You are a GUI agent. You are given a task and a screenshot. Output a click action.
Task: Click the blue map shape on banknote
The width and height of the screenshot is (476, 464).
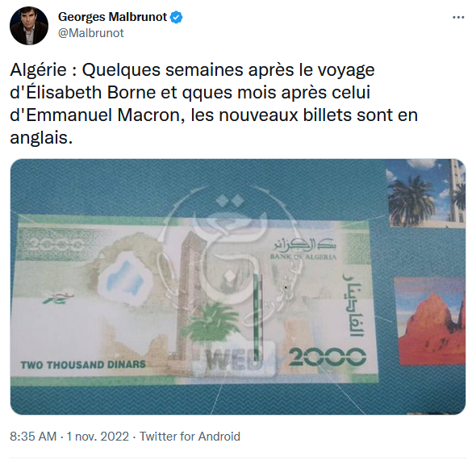click(127, 275)
